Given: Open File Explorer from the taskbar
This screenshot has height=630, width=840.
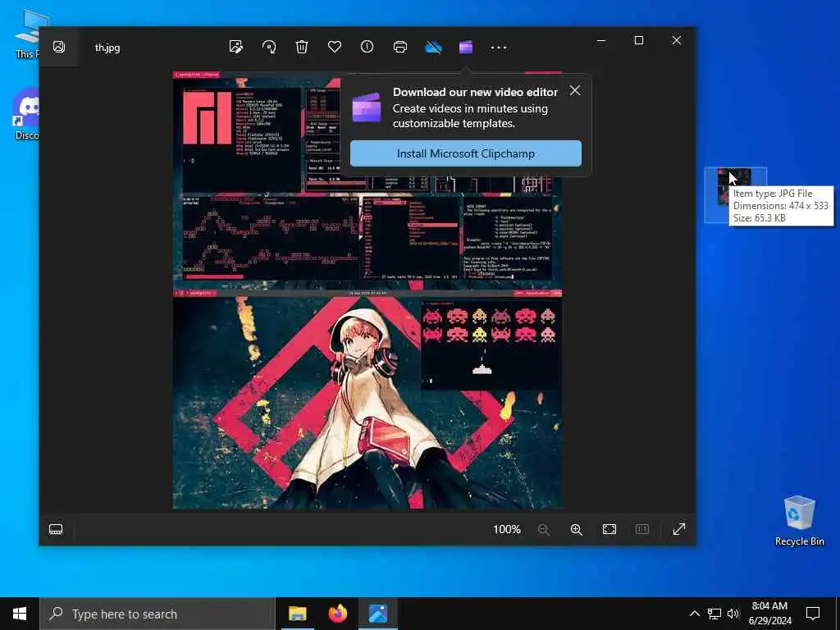Looking at the screenshot, I should click(297, 614).
